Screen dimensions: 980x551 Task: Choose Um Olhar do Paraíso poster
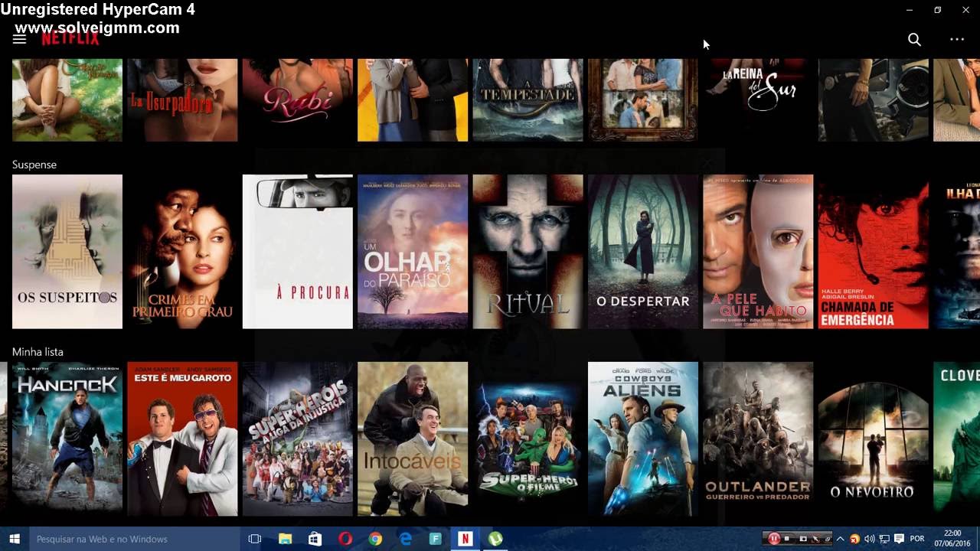click(x=413, y=252)
